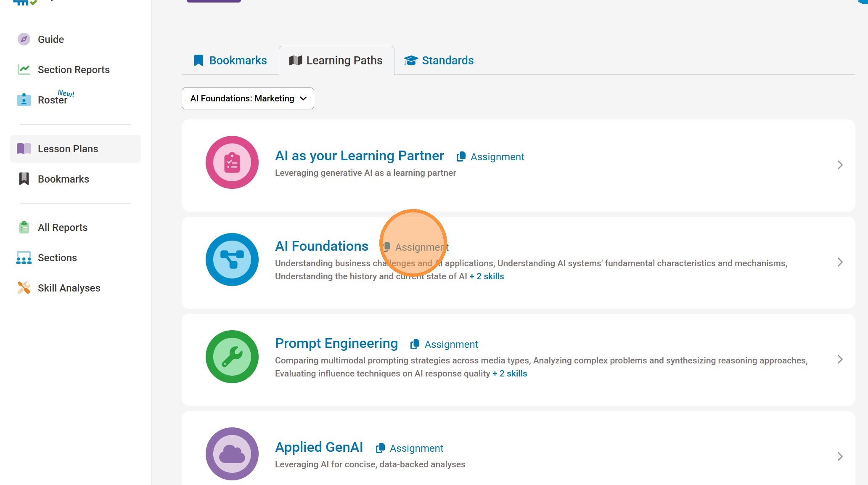
Task: Switch to the Bookmarks tab
Action: 230,61
